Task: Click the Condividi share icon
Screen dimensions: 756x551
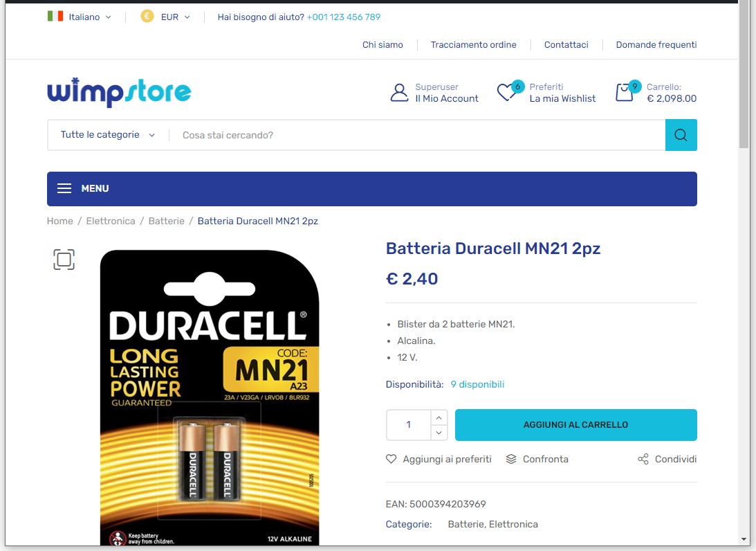Action: (643, 459)
